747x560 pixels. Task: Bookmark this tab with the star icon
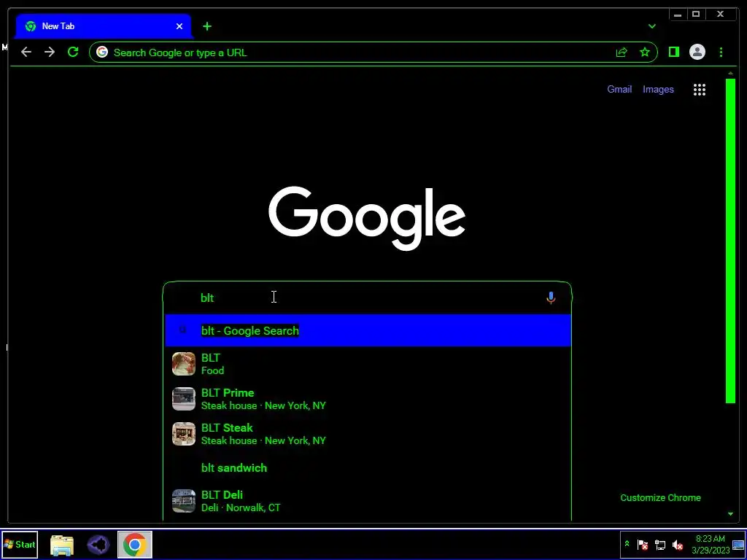click(645, 52)
